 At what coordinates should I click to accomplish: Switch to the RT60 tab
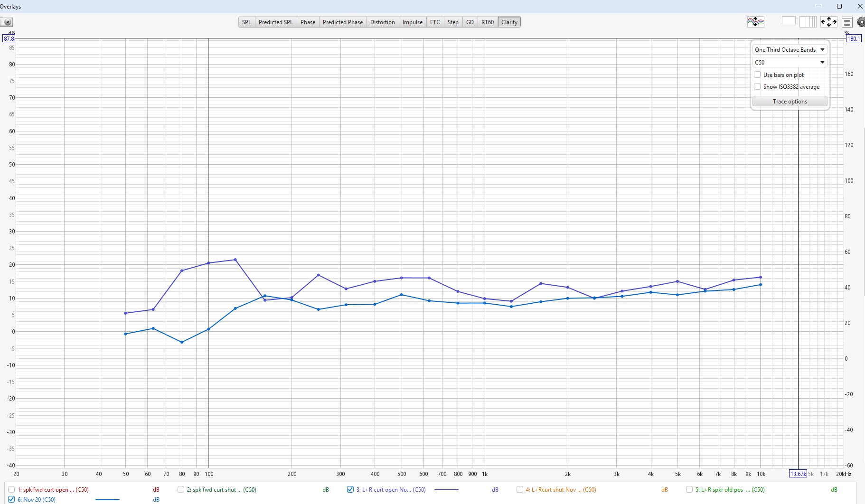point(487,22)
